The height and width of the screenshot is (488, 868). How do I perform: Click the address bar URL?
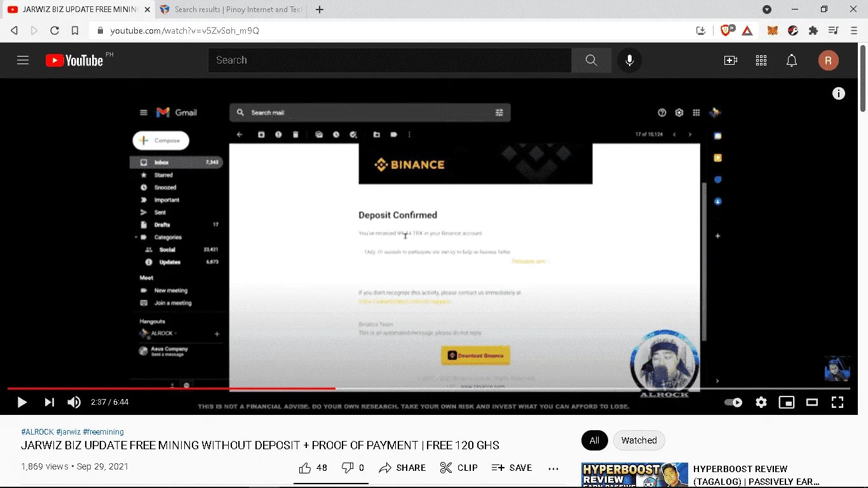click(x=185, y=30)
